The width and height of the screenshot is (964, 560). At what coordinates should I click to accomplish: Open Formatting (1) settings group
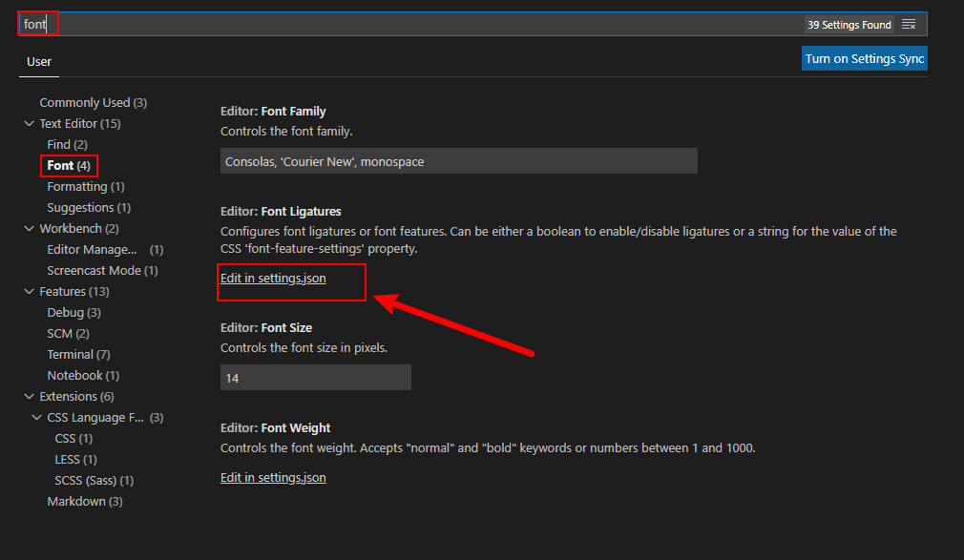point(86,186)
